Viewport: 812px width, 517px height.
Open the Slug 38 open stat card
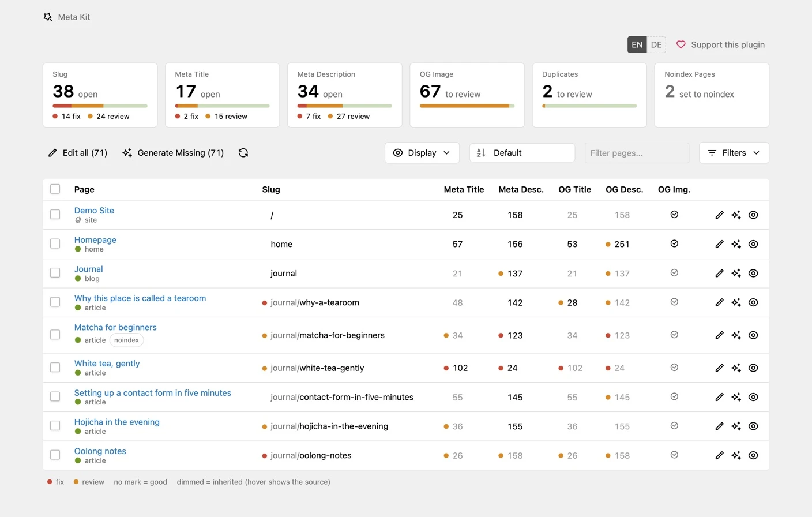[100, 95]
